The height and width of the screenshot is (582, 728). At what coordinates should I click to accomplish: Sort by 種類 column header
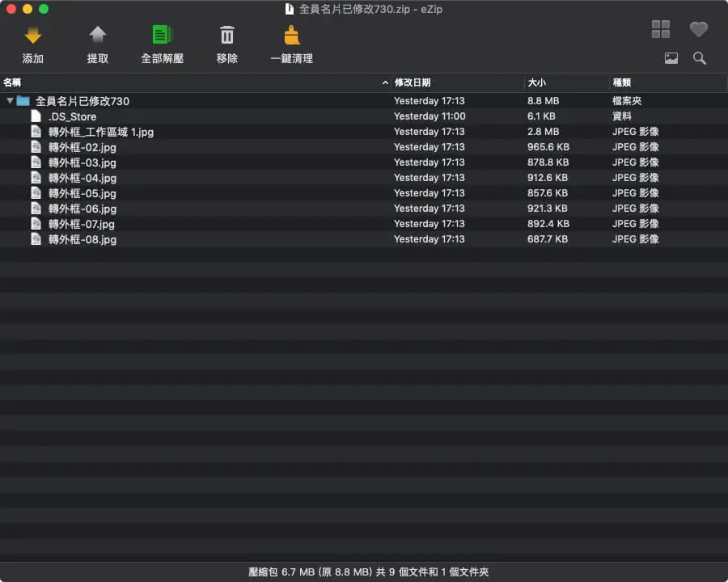(x=622, y=82)
